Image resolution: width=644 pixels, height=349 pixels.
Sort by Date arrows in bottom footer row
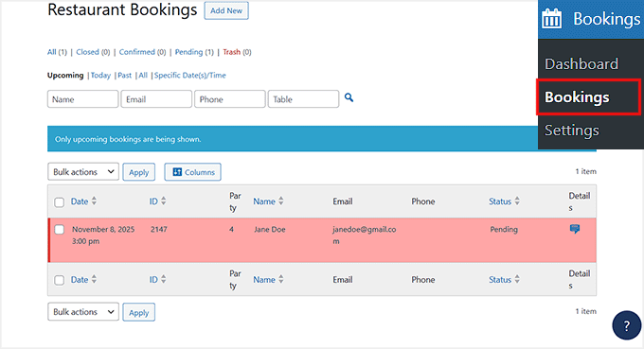(94, 279)
